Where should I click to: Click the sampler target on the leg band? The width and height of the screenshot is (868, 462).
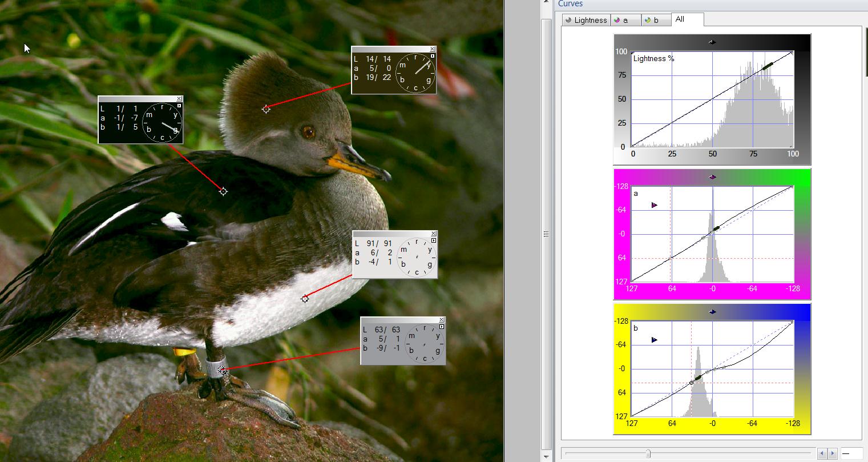point(223,371)
